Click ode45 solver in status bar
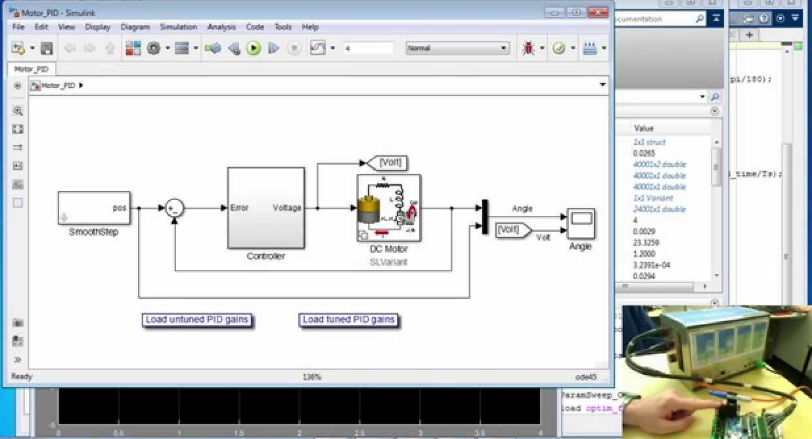This screenshot has width=812, height=439. tap(586, 377)
